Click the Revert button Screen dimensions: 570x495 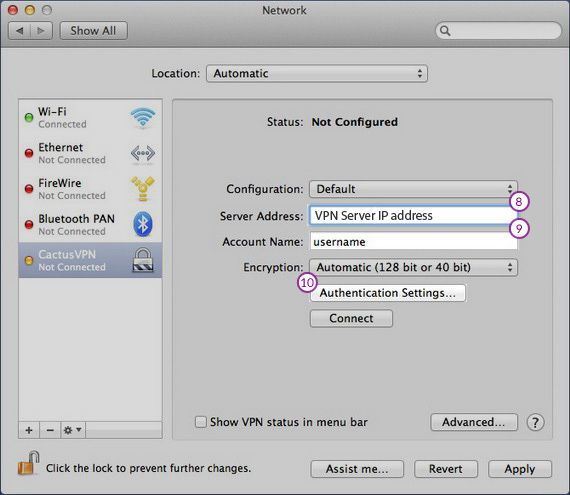click(x=446, y=469)
